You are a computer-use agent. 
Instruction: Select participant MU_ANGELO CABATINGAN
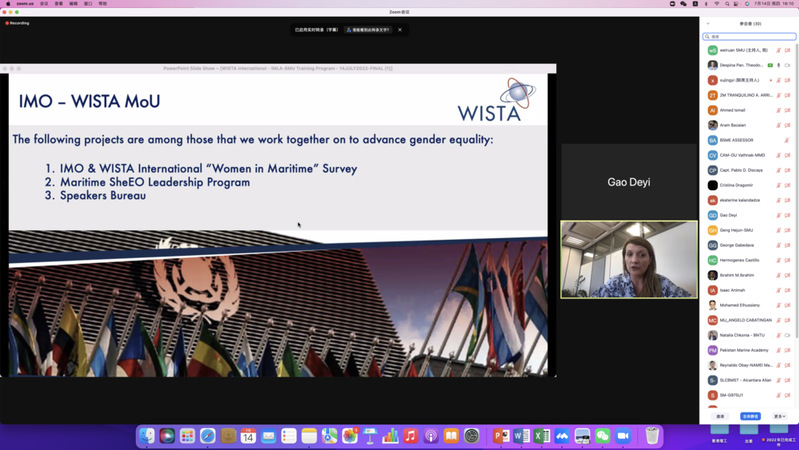click(749, 320)
